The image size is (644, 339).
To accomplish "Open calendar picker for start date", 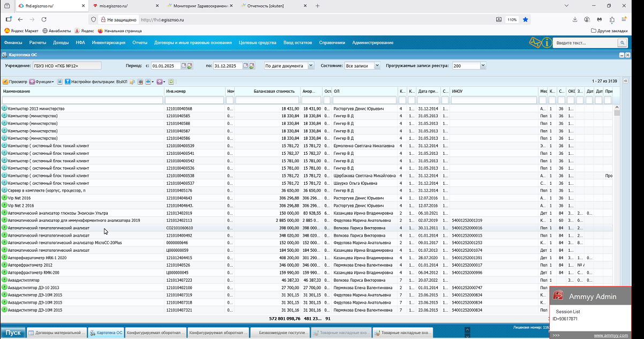I will coord(184,66).
